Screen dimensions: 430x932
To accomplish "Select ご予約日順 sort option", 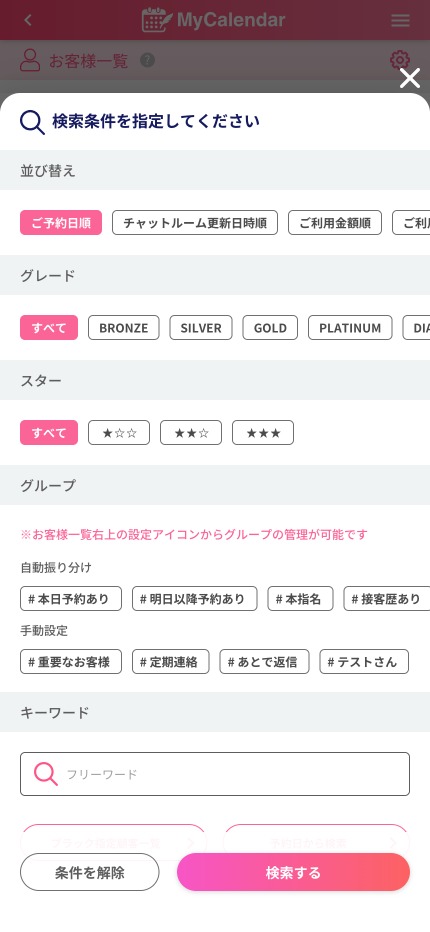I will pyautogui.click(x=61, y=223).
